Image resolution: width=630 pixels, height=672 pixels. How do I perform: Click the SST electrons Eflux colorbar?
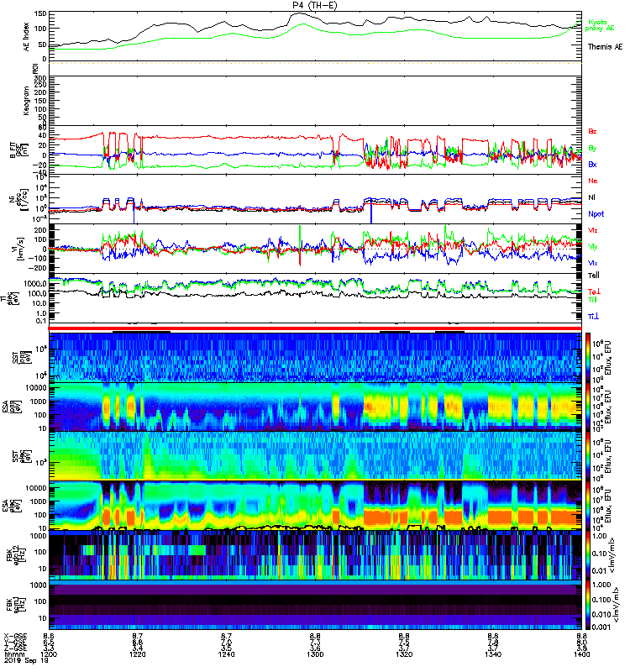pyautogui.click(x=588, y=456)
